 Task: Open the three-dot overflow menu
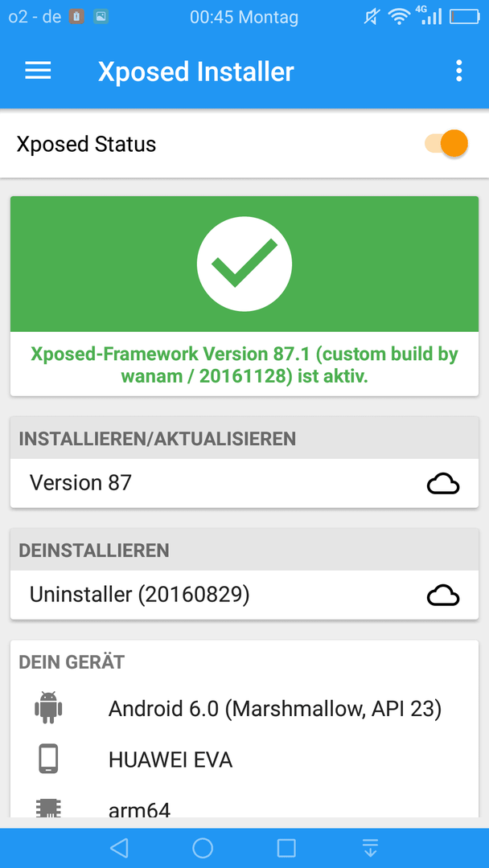click(x=458, y=71)
